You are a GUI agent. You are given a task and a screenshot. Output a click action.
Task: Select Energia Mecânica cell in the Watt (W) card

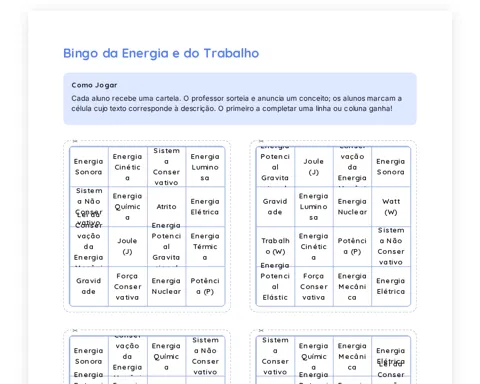(x=352, y=287)
